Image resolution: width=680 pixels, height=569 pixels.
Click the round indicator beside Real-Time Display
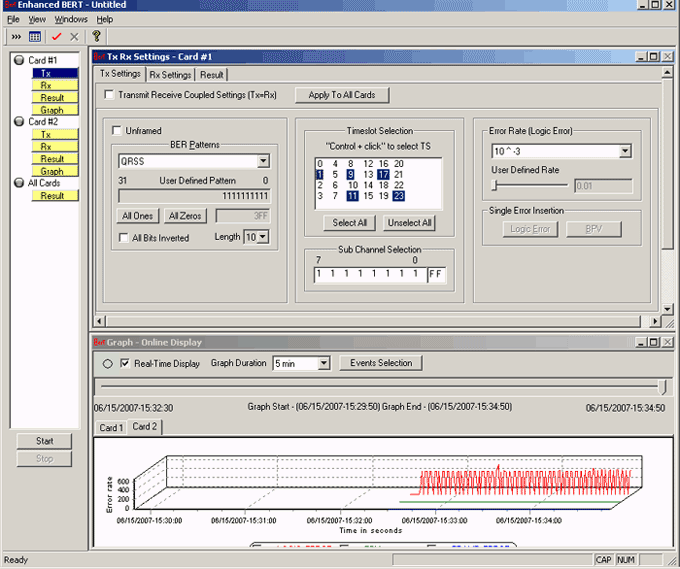click(x=108, y=364)
